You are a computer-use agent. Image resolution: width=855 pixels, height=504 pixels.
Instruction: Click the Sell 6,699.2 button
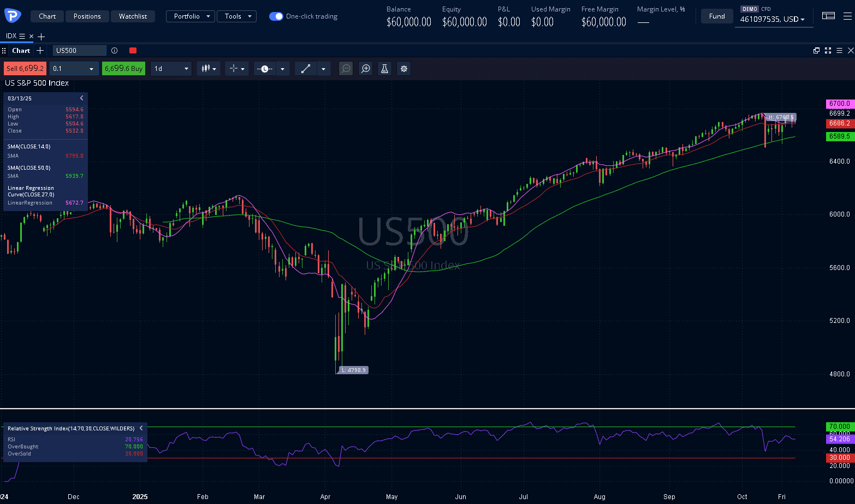tap(25, 69)
